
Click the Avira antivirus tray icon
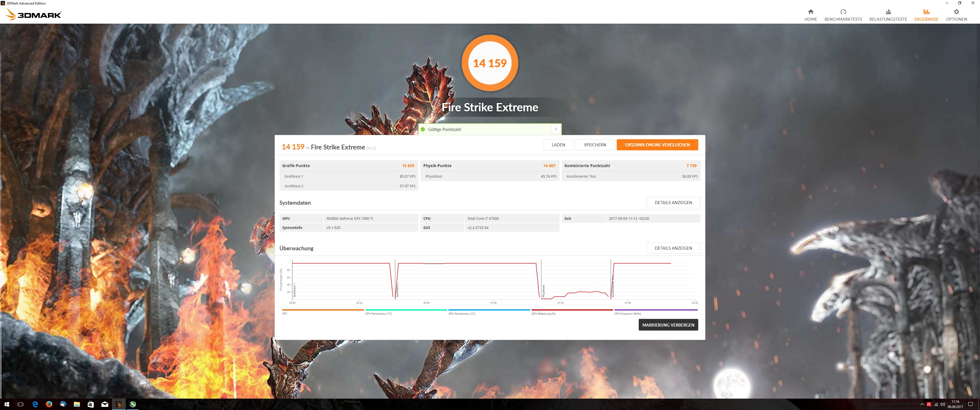pos(929,404)
